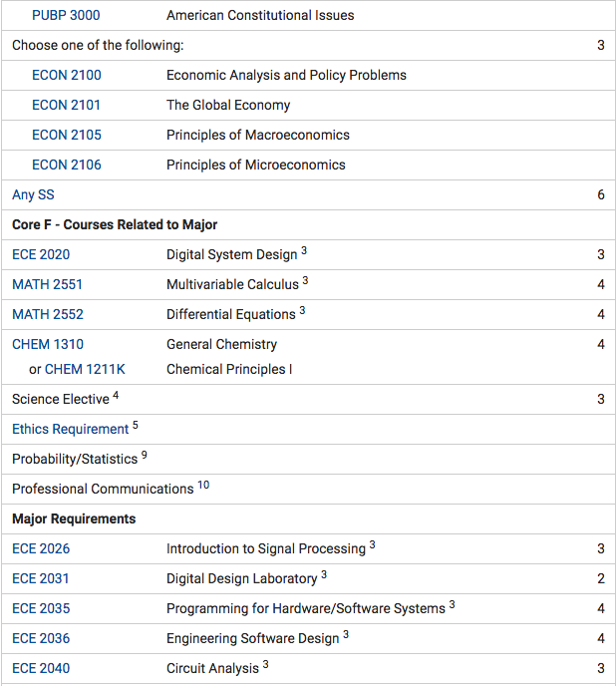The height and width of the screenshot is (686, 616).
Task: Open the CHEM 1211K alternative course link
Action: (x=85, y=369)
